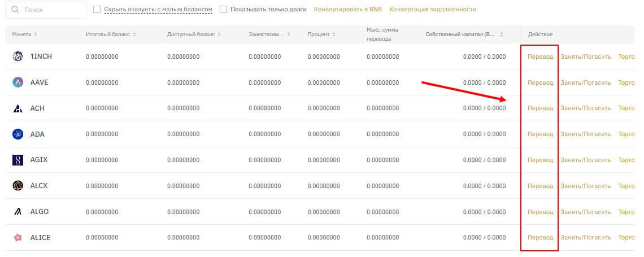
Task: Click the ALICE coin icon
Action: pyautogui.click(x=18, y=238)
